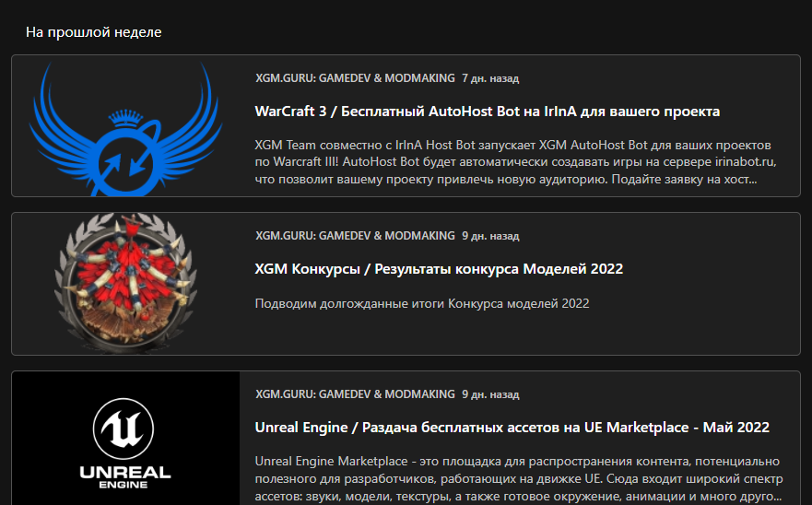Image resolution: width=812 pixels, height=505 pixels.
Task: Open the blue winged IrInA bot logo thumbnail
Action: tap(126, 126)
